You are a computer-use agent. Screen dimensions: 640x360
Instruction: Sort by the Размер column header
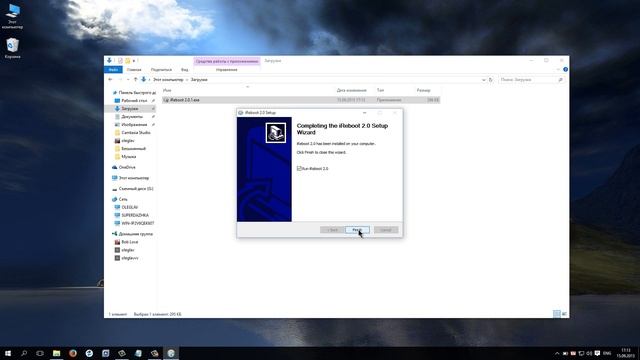pyautogui.click(x=423, y=90)
